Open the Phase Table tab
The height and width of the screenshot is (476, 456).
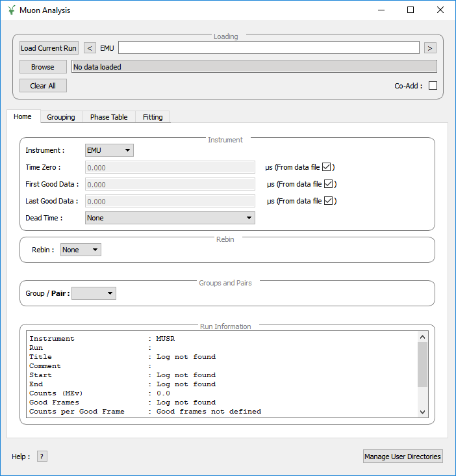[x=108, y=117]
